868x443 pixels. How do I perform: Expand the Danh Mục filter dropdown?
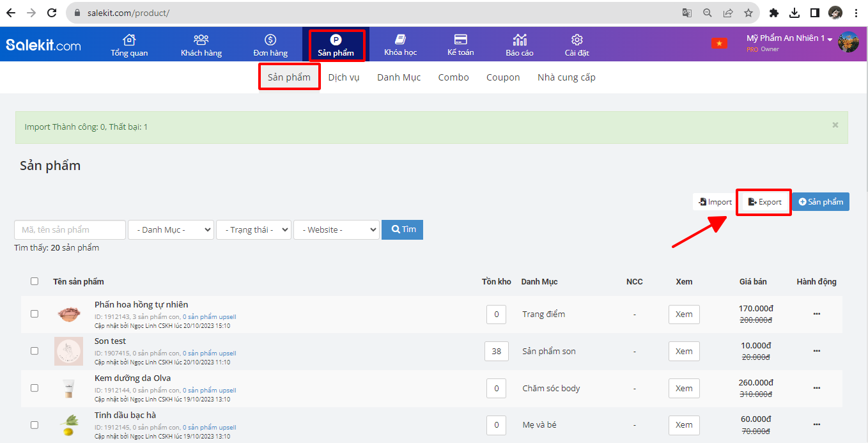(x=171, y=229)
